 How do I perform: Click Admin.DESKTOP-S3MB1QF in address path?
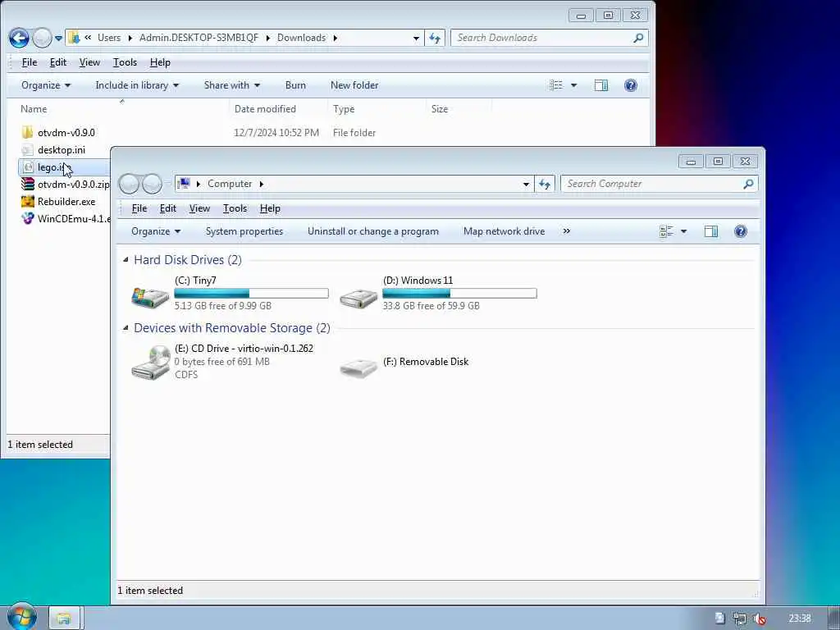click(199, 38)
